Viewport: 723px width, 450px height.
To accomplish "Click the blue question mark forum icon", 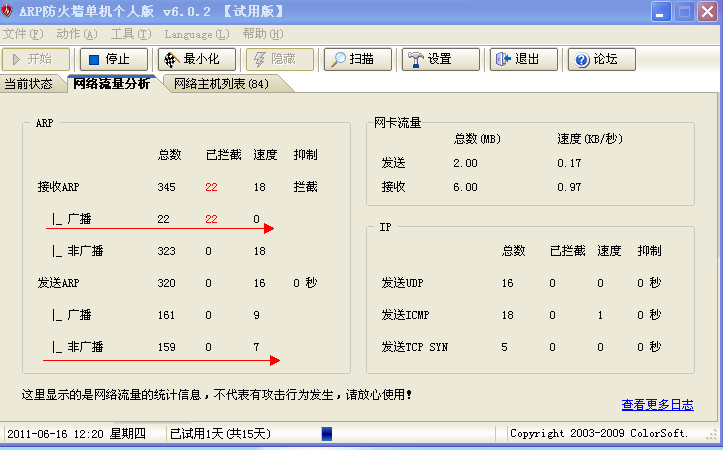I will click(582, 60).
